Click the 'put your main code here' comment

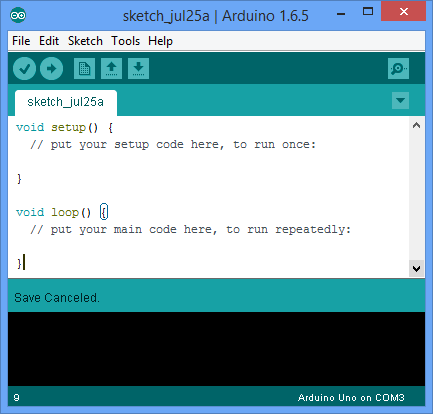pos(190,230)
